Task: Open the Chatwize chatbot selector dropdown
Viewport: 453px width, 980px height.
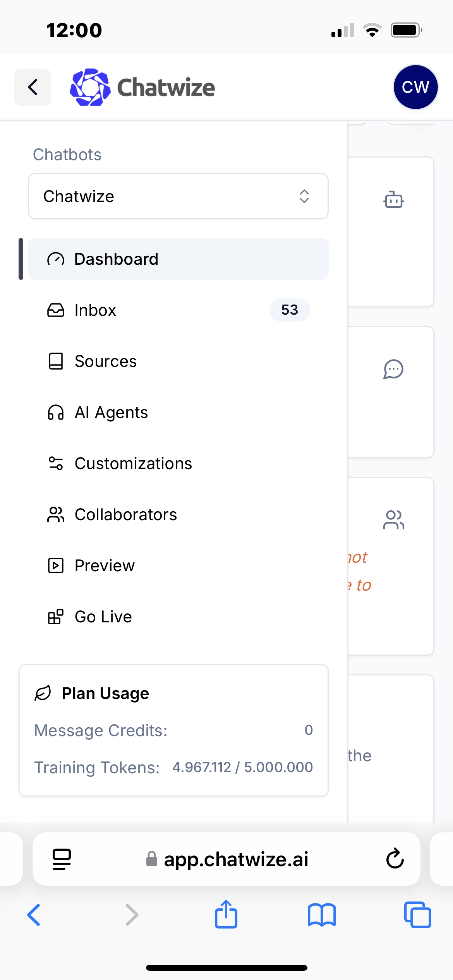Action: pos(178,196)
